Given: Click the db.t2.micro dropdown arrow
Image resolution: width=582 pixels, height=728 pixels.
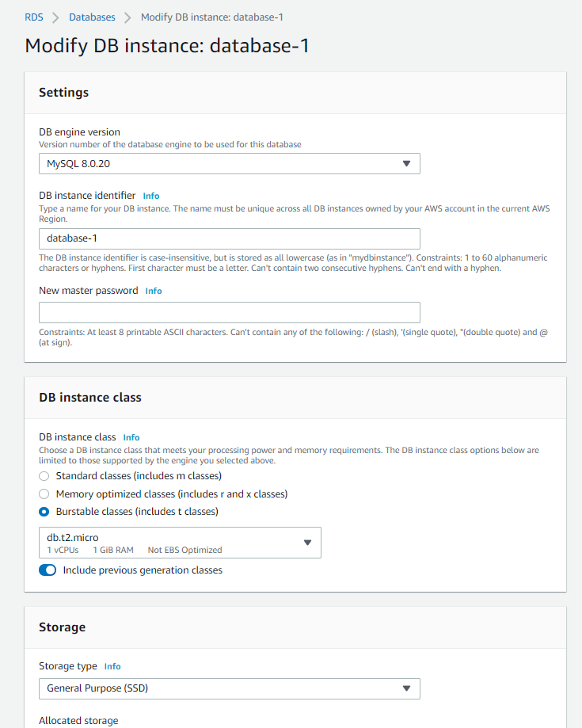Looking at the screenshot, I should pos(308,543).
